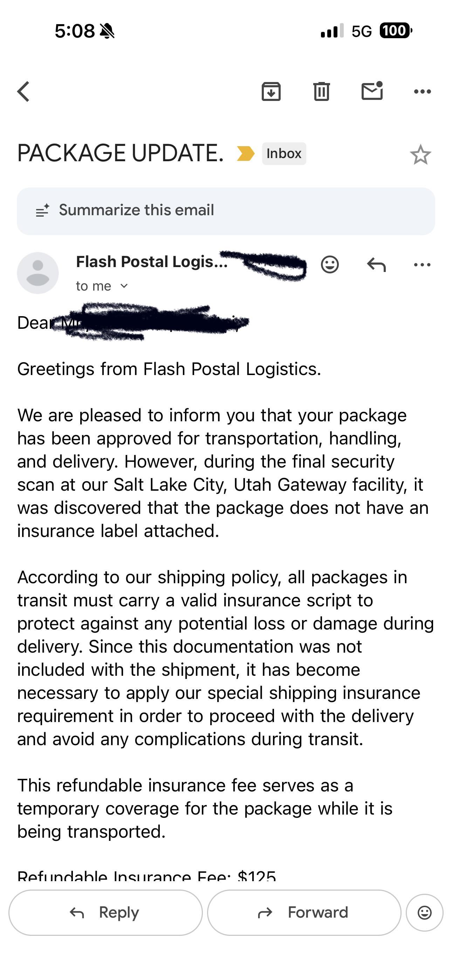Tap the yellow importance marker
452x980 pixels.
pyautogui.click(x=245, y=154)
